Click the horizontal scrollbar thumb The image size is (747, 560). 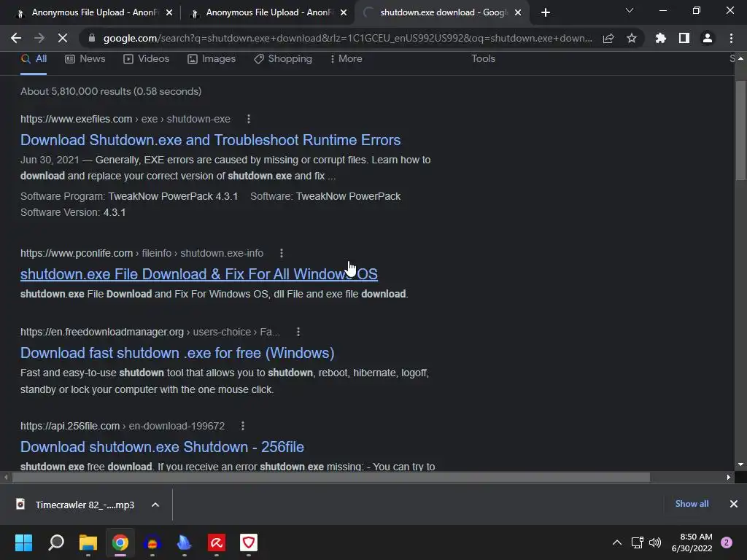(330, 477)
